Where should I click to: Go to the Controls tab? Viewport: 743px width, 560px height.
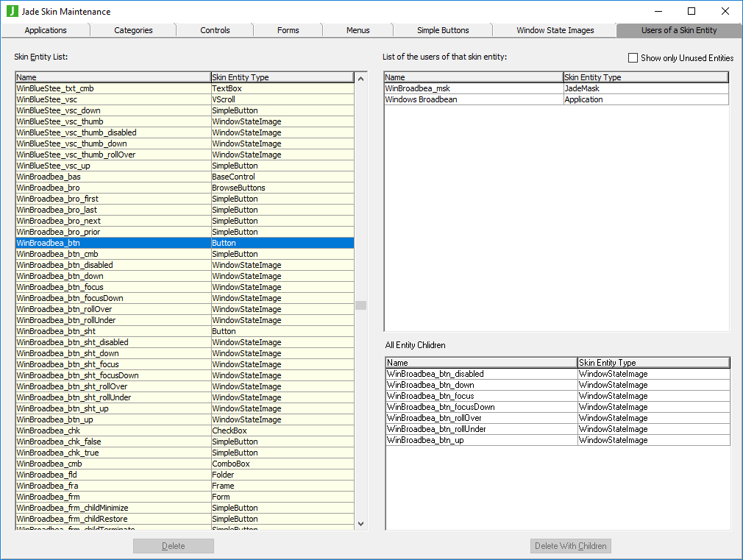pyautogui.click(x=215, y=30)
